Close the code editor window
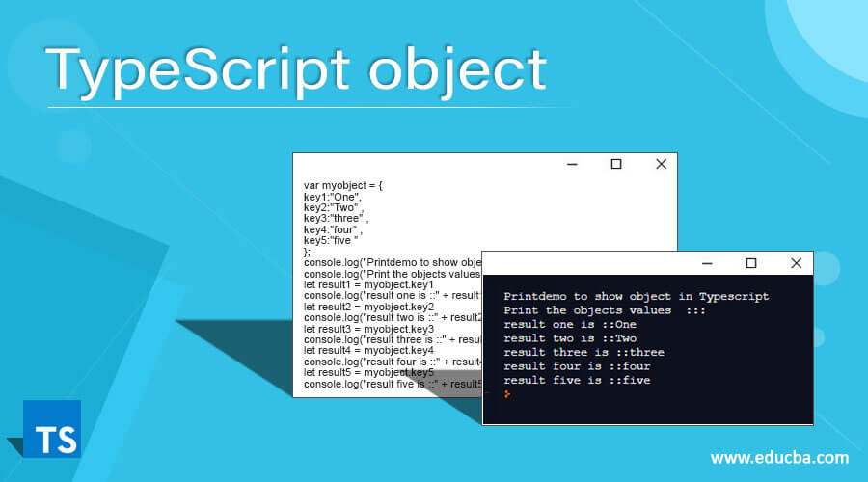 pyautogui.click(x=661, y=164)
